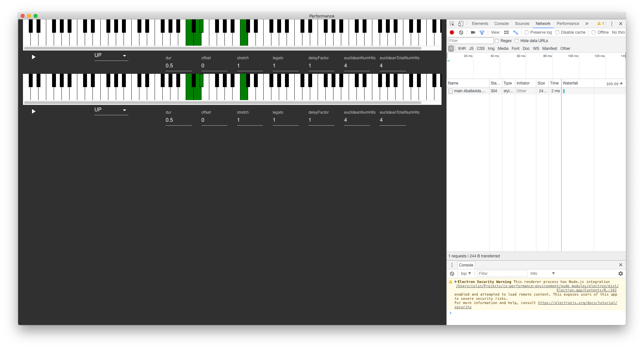Expand the Electron Security Warning message
The width and height of the screenshot is (644, 349).
click(x=456, y=282)
